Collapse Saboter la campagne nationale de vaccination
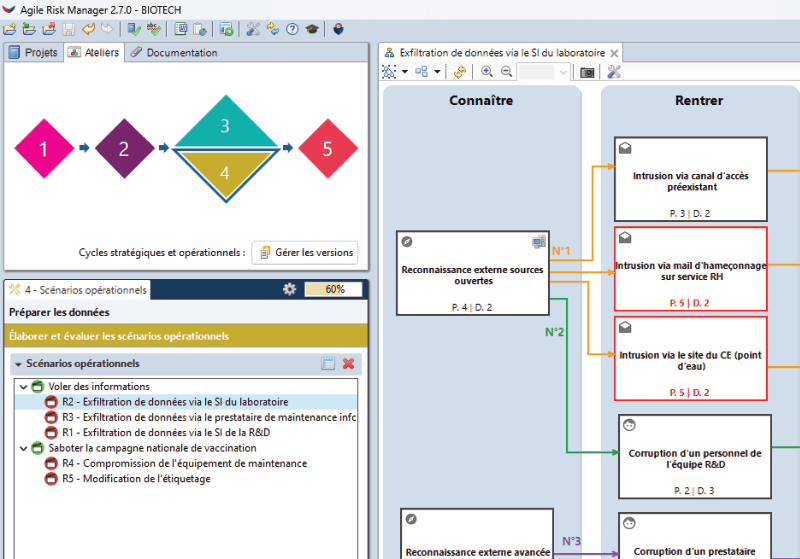800x559 pixels. 23,448
